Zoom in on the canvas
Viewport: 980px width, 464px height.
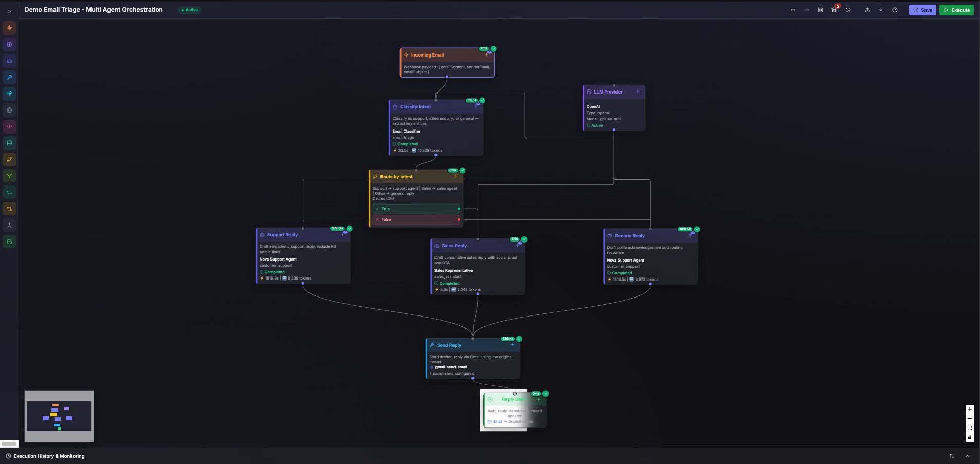[970, 409]
